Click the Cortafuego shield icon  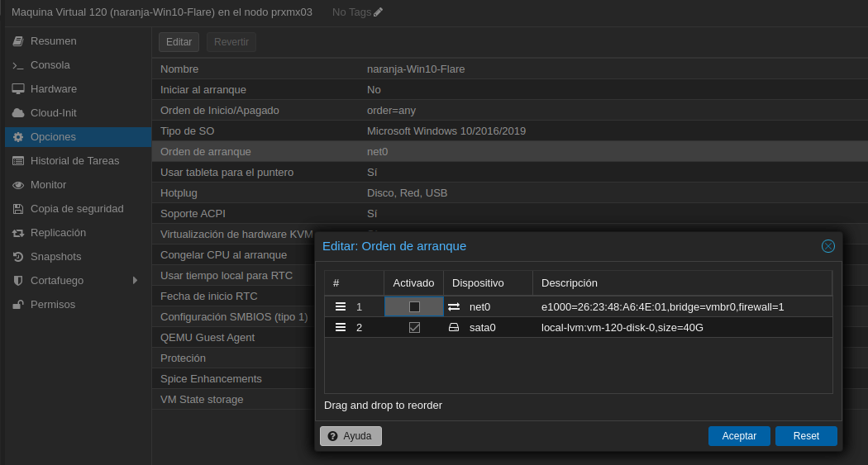tap(17, 280)
